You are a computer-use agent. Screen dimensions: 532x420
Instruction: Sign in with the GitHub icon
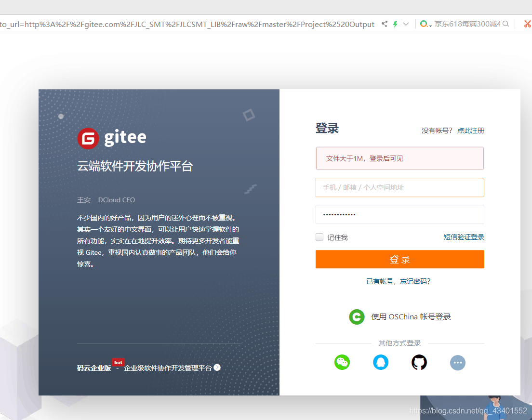pos(419,362)
